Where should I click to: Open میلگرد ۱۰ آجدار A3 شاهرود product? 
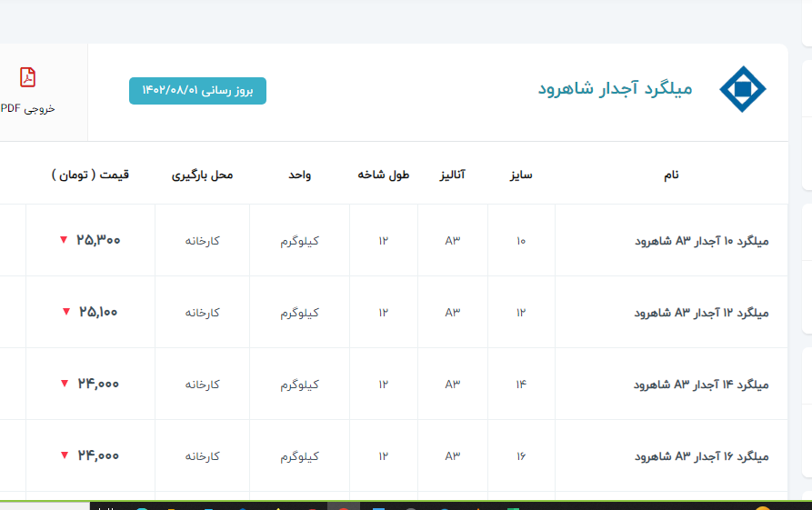(701, 241)
